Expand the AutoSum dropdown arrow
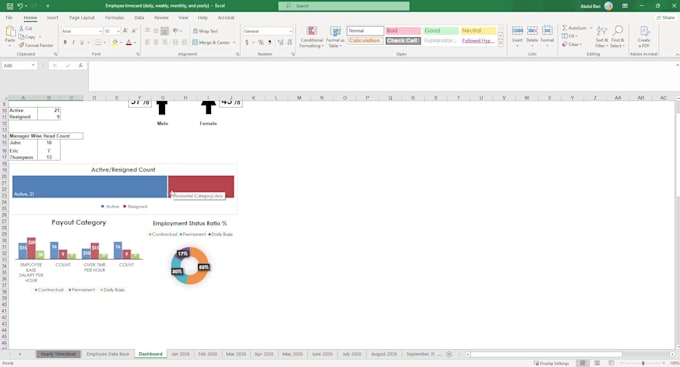The height and width of the screenshot is (367, 680). tap(591, 28)
